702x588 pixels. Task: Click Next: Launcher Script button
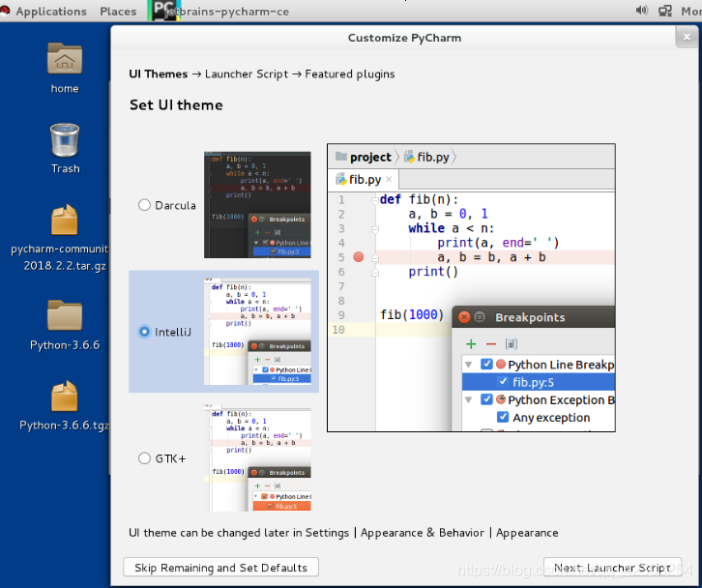(x=612, y=568)
